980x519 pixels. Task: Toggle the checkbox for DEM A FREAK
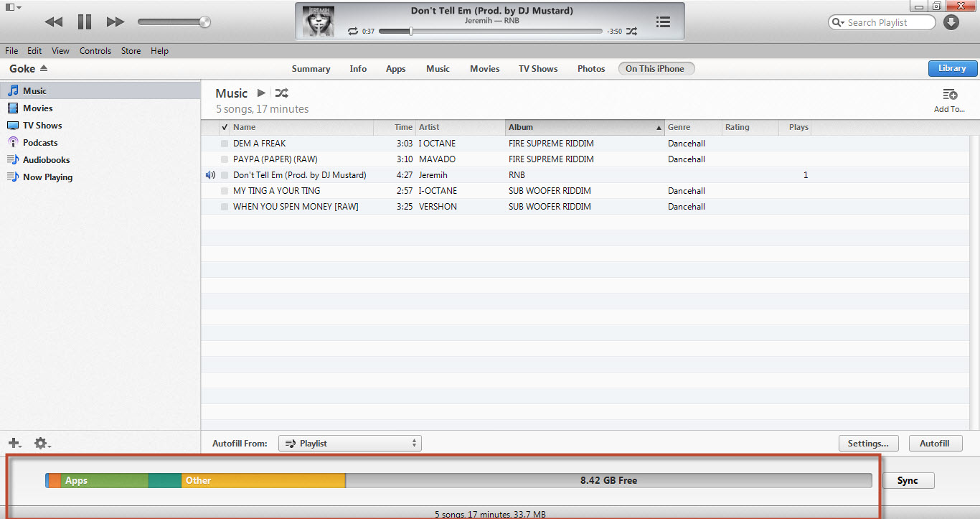225,144
